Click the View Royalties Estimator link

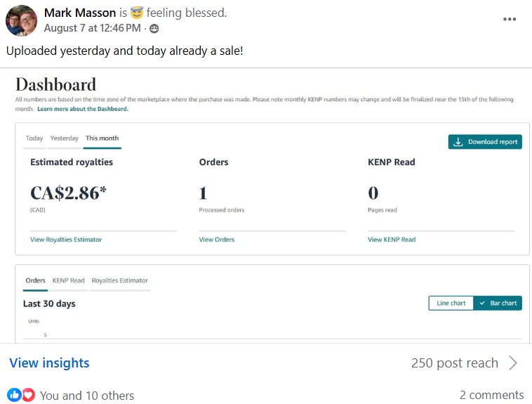pyautogui.click(x=66, y=240)
